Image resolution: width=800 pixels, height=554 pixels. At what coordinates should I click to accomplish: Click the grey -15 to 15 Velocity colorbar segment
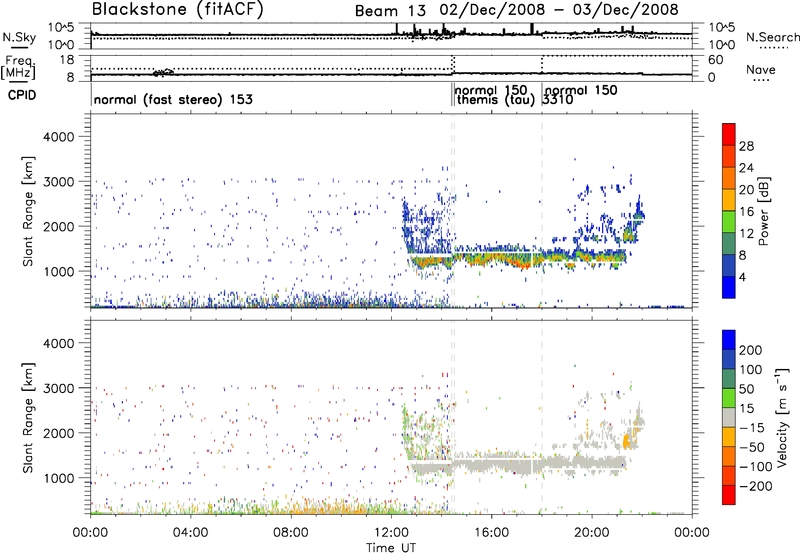click(x=729, y=417)
